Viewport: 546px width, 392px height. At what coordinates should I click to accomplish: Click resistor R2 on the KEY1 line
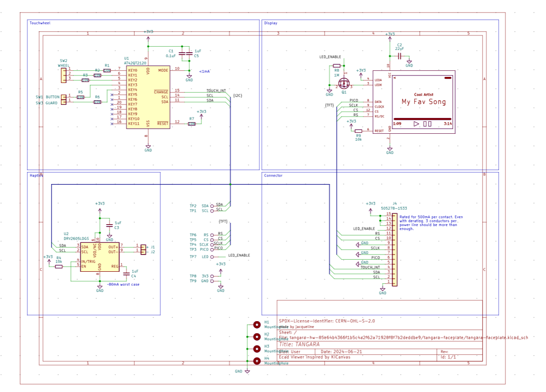pyautogui.click(x=97, y=75)
